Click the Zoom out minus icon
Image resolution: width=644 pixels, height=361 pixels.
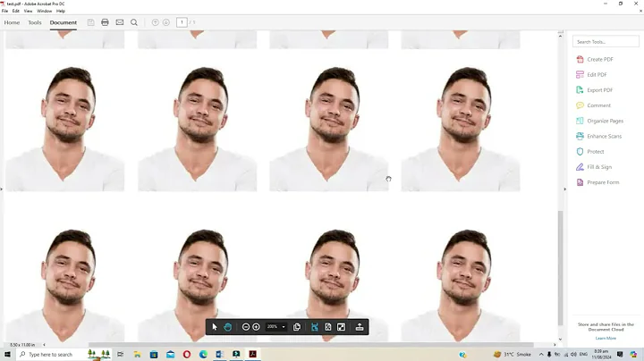pos(246,327)
